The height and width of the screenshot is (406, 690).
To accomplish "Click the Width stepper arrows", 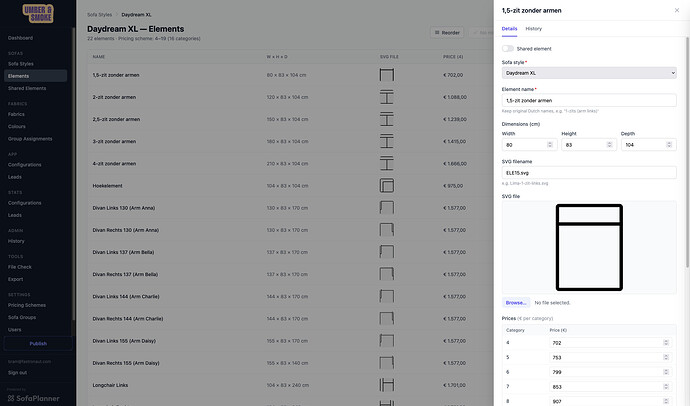I will [550, 145].
